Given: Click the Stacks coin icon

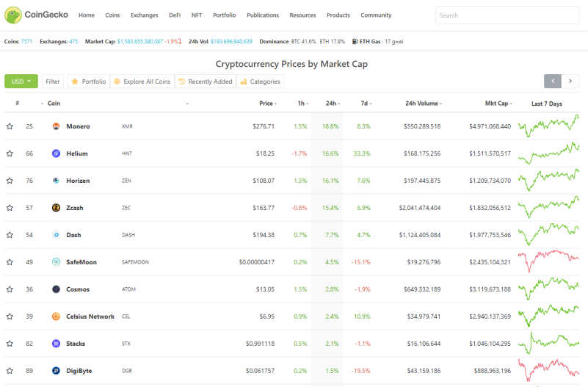Looking at the screenshot, I should (56, 344).
